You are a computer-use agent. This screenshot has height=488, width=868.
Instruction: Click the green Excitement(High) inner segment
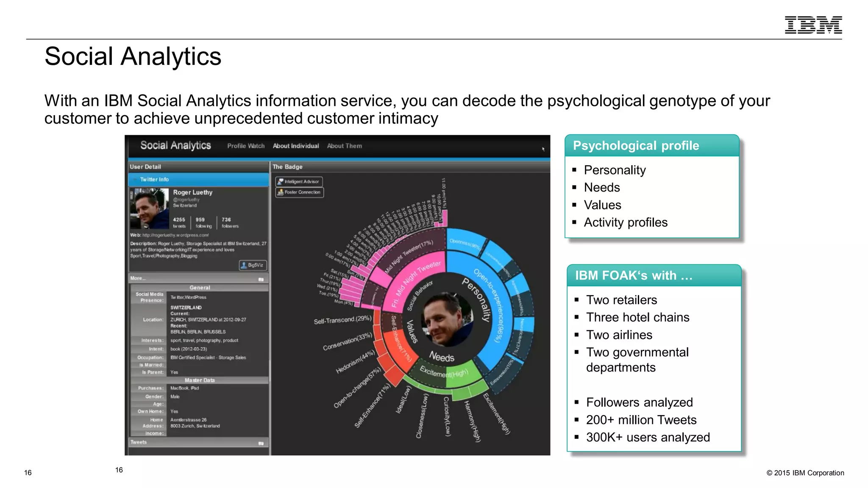click(445, 373)
